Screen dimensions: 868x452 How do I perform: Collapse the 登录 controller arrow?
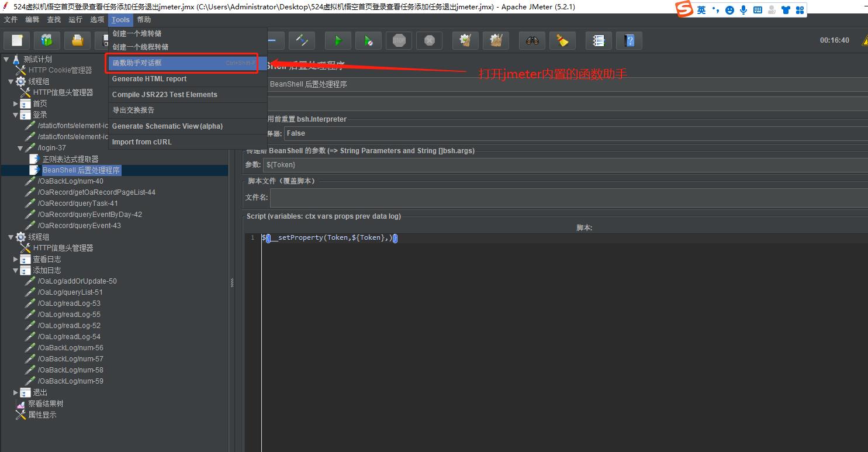16,115
